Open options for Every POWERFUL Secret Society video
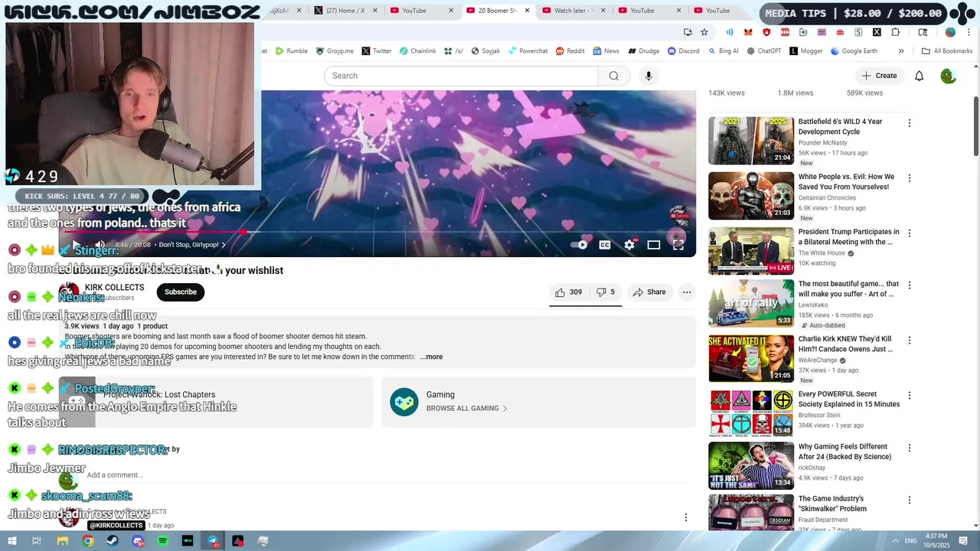 tap(909, 396)
